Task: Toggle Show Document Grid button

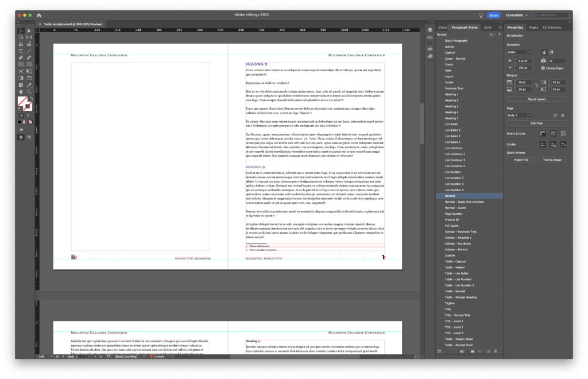Action: pyautogui.click(x=563, y=133)
